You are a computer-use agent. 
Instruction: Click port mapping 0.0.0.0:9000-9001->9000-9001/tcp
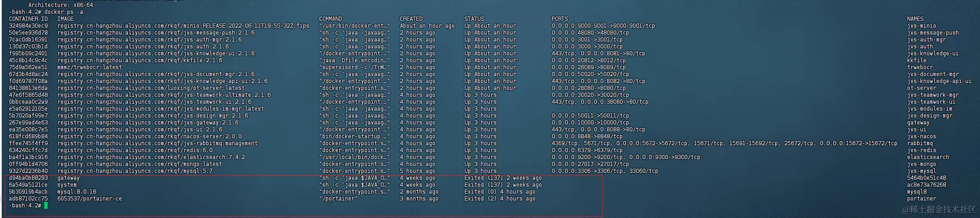(x=603, y=26)
